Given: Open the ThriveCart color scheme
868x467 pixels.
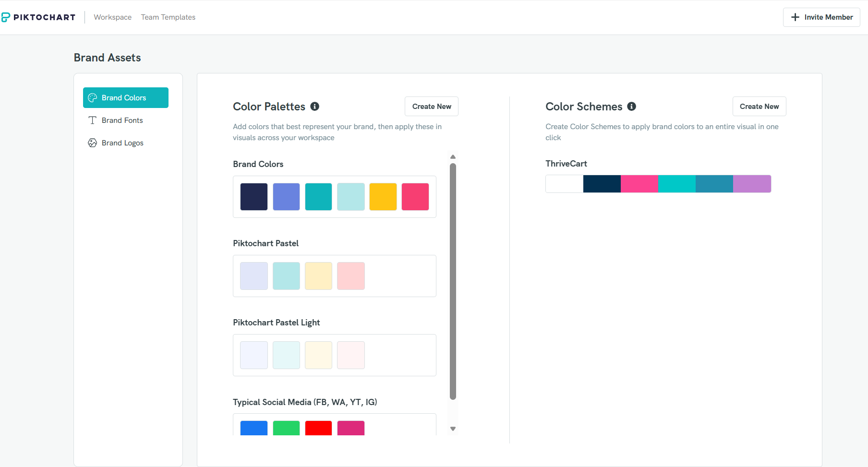Looking at the screenshot, I should (658, 183).
